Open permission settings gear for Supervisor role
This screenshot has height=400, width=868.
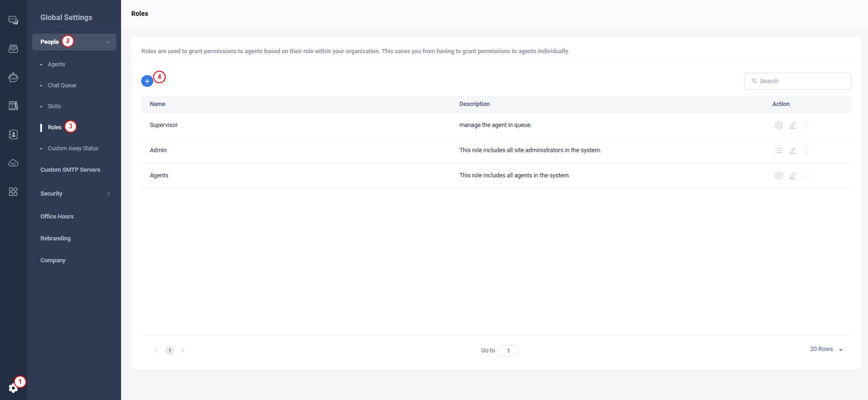pos(778,126)
